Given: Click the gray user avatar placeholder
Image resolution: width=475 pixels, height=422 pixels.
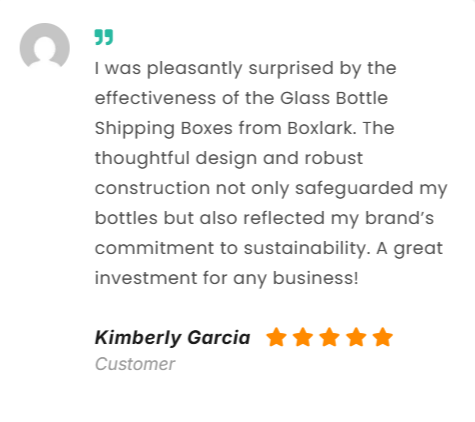Looking at the screenshot, I should (45, 46).
